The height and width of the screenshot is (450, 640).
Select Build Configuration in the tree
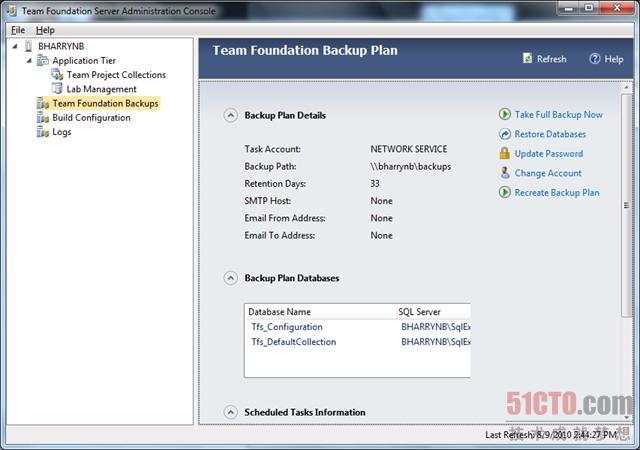pos(91,118)
